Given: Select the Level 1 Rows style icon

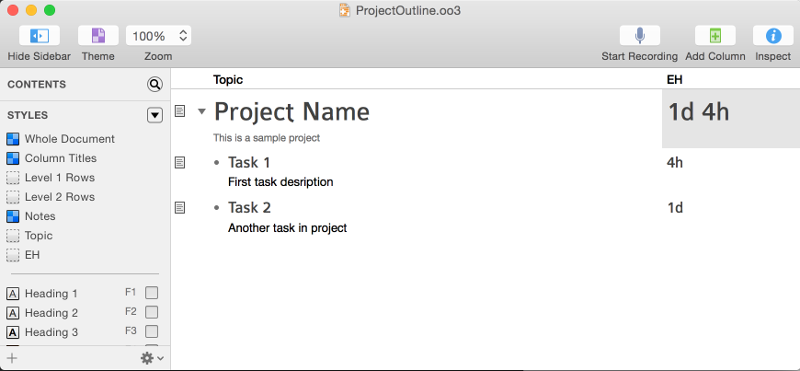Looking at the screenshot, I should [x=13, y=178].
